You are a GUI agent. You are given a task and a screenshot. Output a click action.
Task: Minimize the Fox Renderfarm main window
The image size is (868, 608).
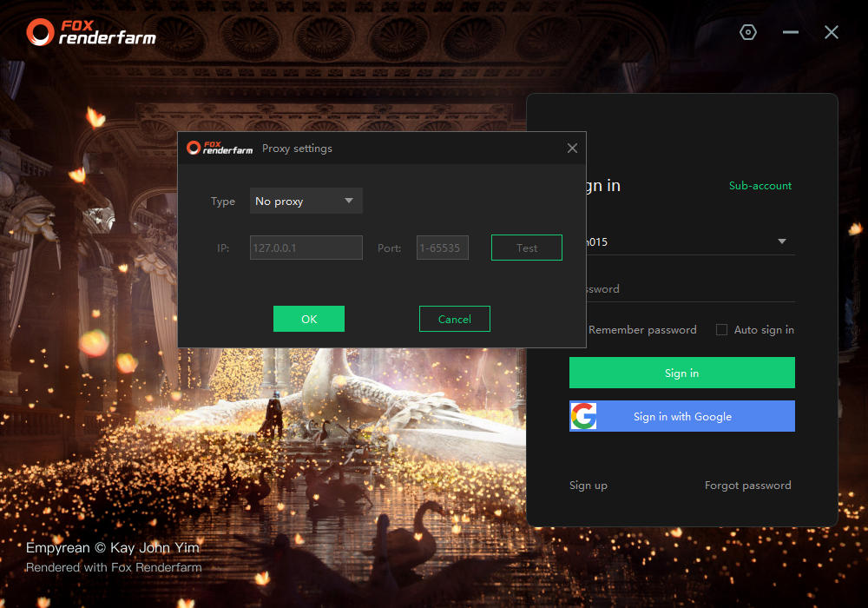coord(790,32)
